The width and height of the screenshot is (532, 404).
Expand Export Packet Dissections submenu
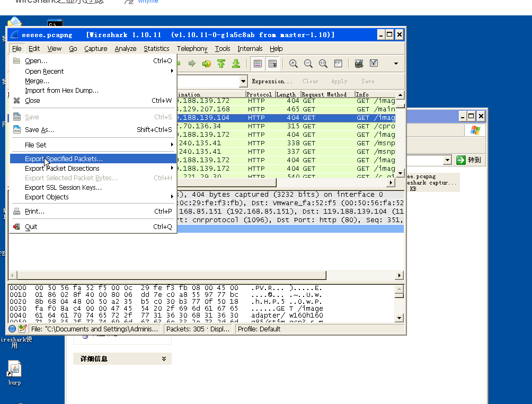click(93, 168)
